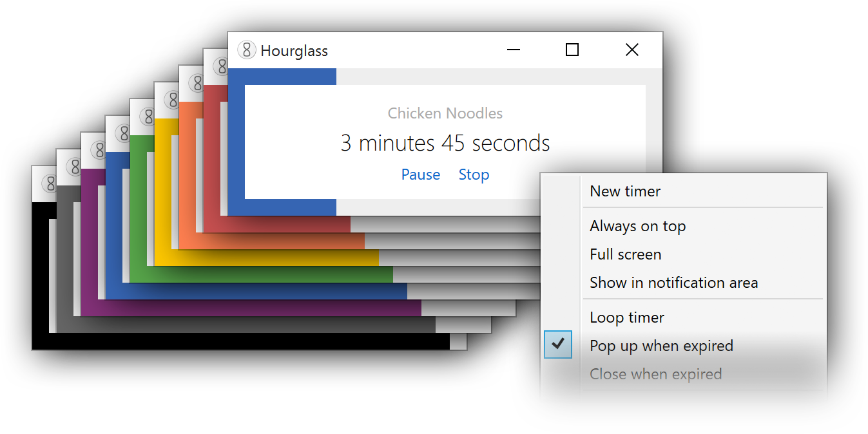Click the hourglass icon on the red timer window
The width and height of the screenshot is (868, 434).
coord(219,66)
